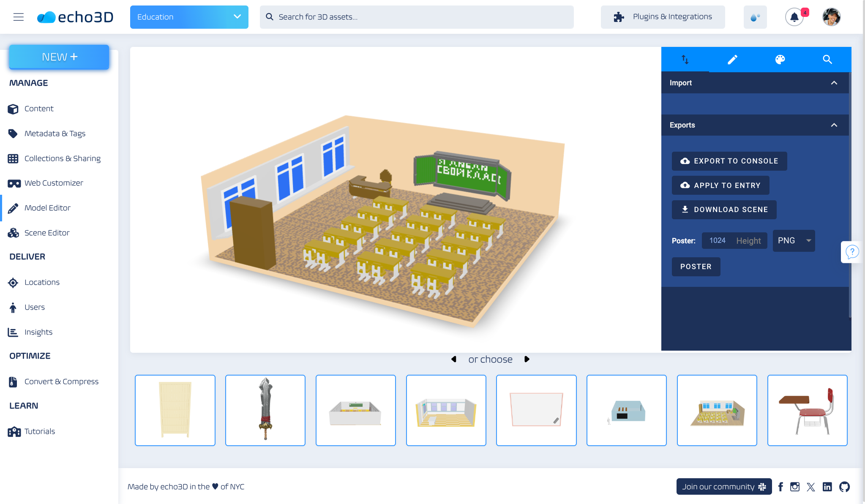
Task: Click the notifications bell
Action: pyautogui.click(x=794, y=17)
